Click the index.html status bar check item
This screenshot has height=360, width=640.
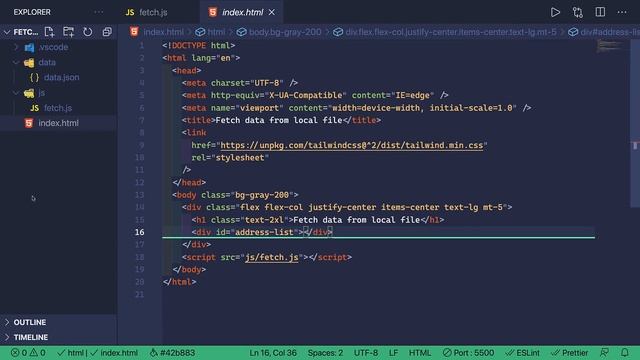pyautogui.click(x=114, y=353)
